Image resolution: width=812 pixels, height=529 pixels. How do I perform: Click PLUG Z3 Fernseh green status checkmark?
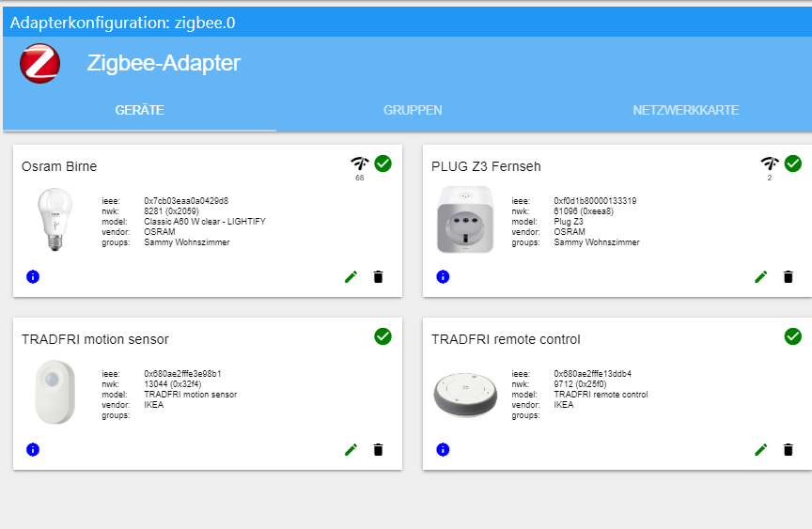pyautogui.click(x=793, y=163)
